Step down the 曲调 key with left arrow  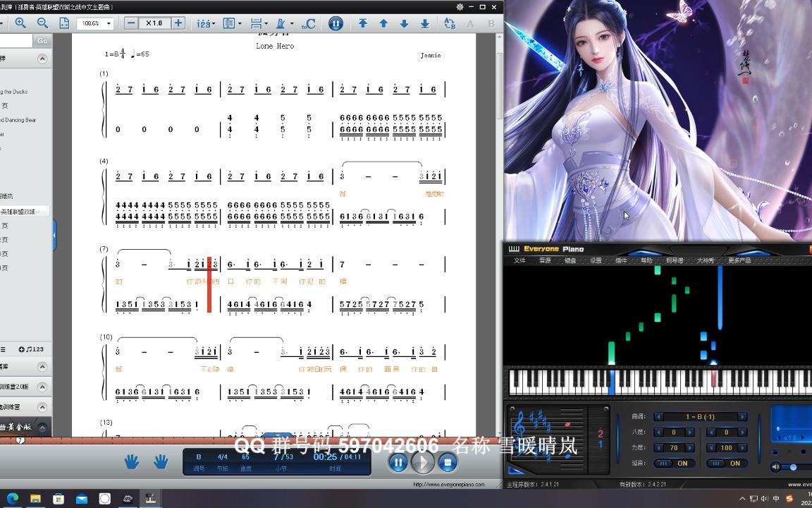660,416
